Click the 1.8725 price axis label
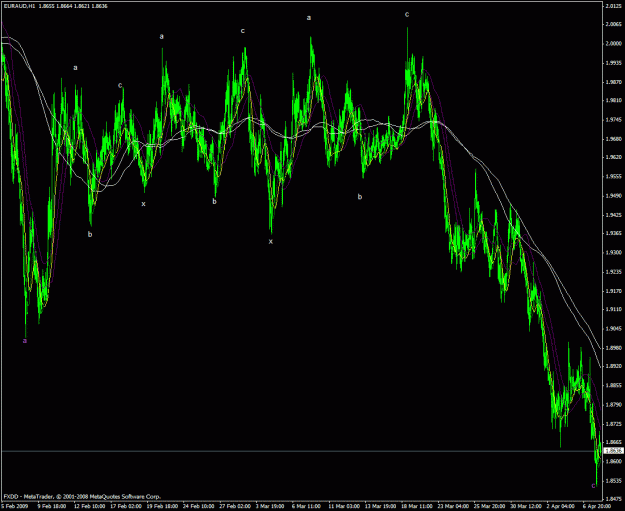This screenshot has height=511, width=625. coord(613,424)
